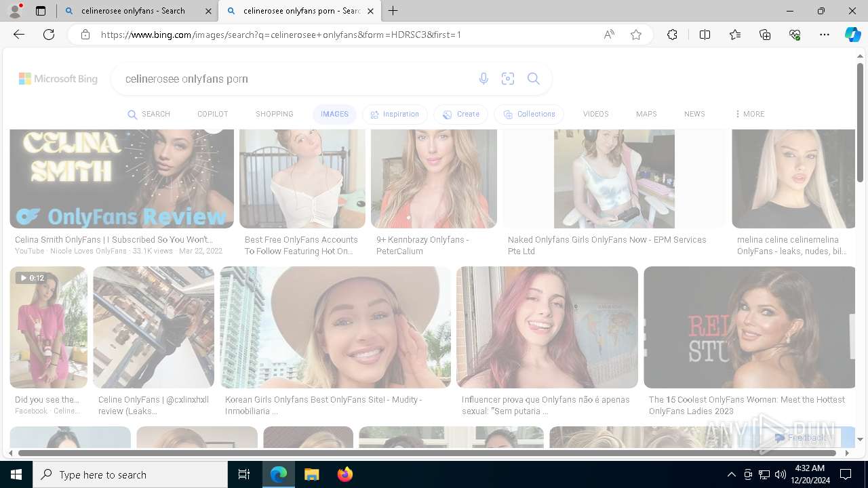This screenshot has height=488, width=868.
Task: Open NEWS tab
Action: coord(694,114)
